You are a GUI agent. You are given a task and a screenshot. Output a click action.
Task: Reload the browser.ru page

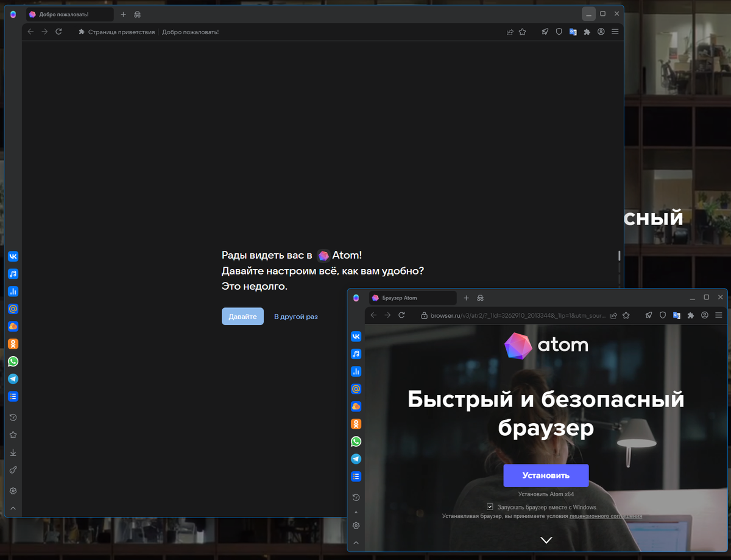[401, 315]
